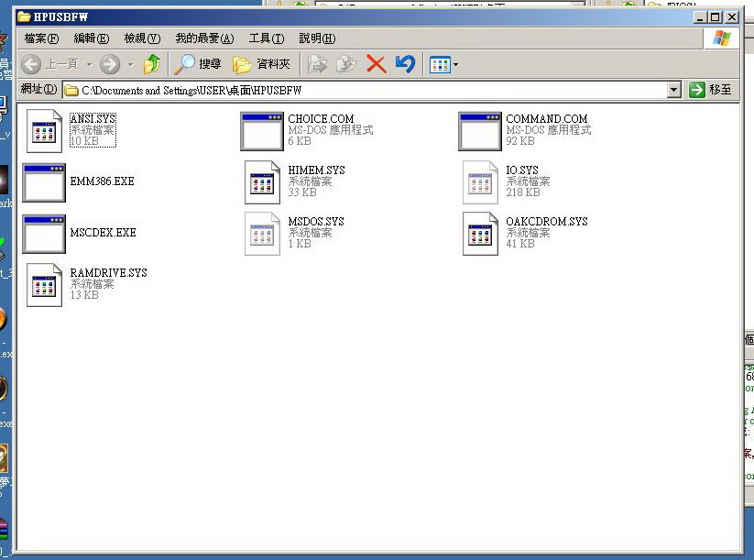Click the HIMEM.SYS file name text
Screen dimensions: 754x560
point(316,170)
